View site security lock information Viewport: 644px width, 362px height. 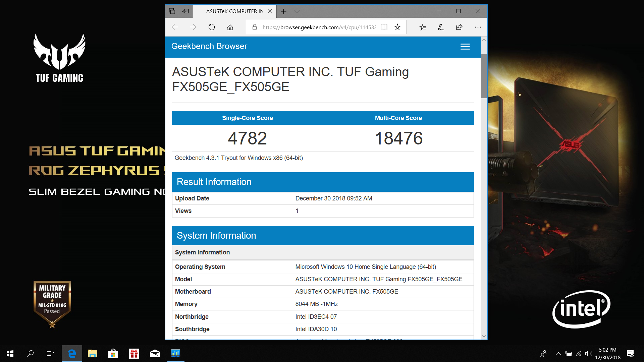click(255, 27)
